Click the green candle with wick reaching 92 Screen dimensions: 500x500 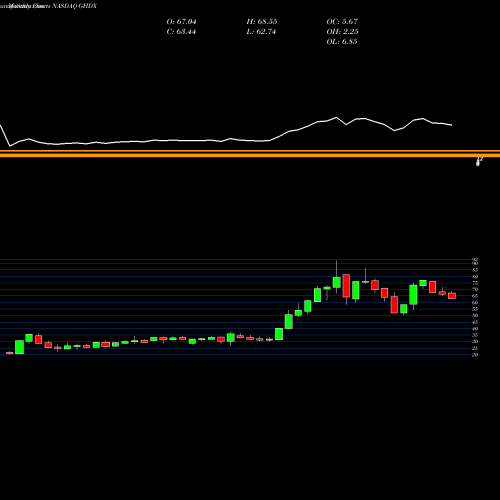pos(337,282)
